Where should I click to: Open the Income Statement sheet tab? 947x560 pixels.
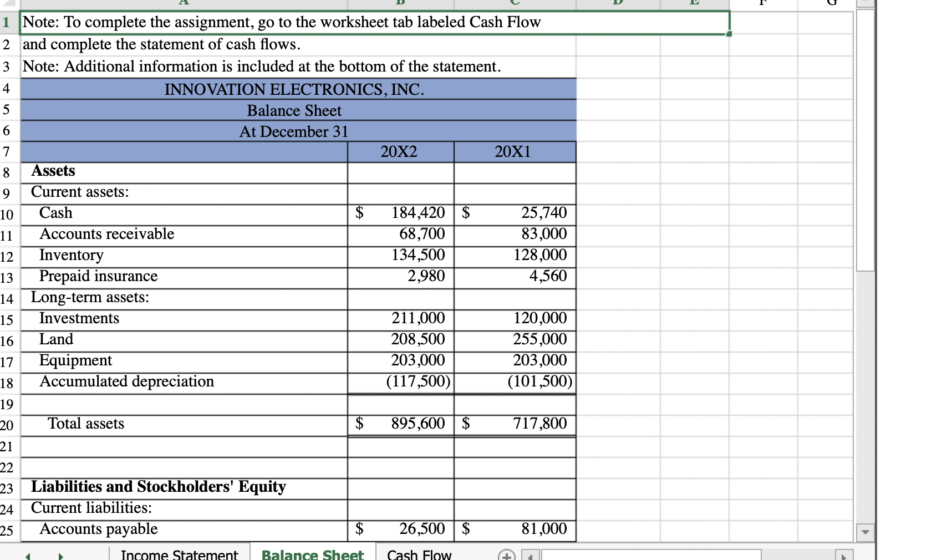pyautogui.click(x=179, y=554)
